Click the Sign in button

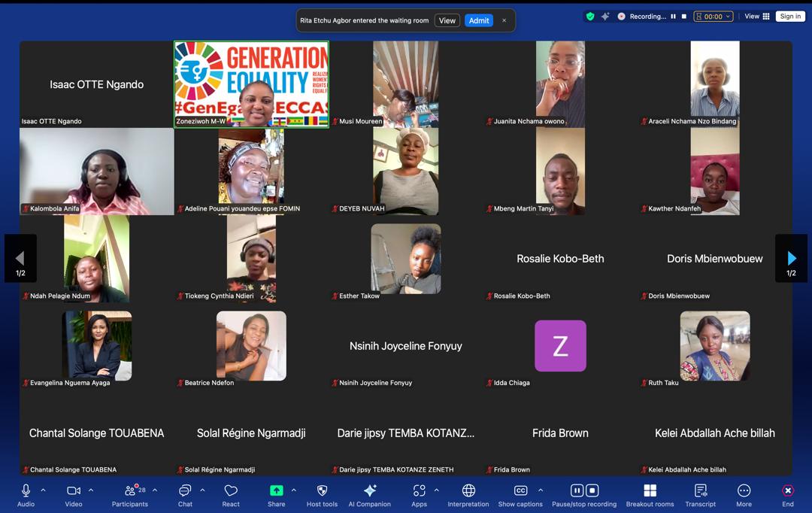790,17
